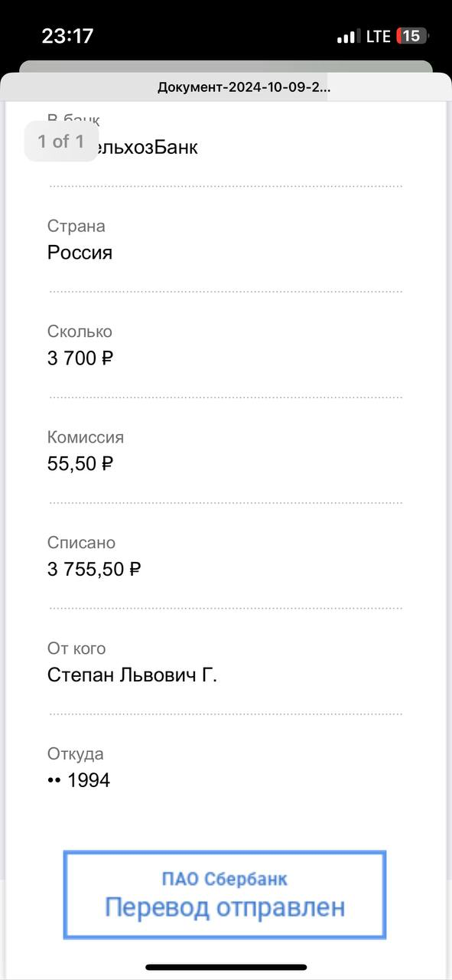Select the Комиссия label
The width and height of the screenshot is (452, 980).
(86, 437)
